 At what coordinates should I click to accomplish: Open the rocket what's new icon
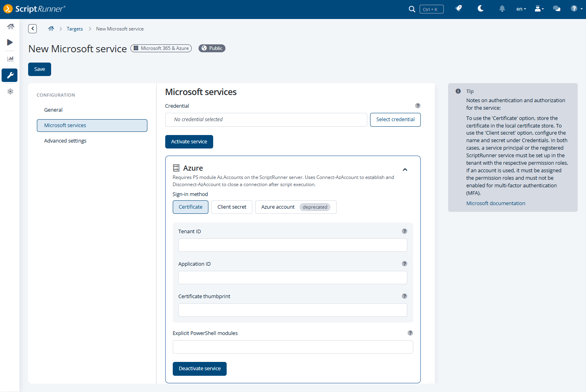(459, 9)
